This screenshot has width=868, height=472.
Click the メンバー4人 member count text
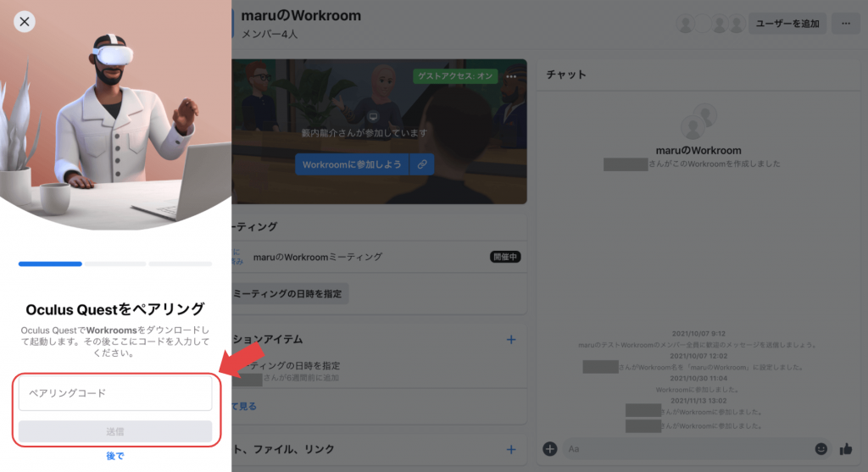270,34
